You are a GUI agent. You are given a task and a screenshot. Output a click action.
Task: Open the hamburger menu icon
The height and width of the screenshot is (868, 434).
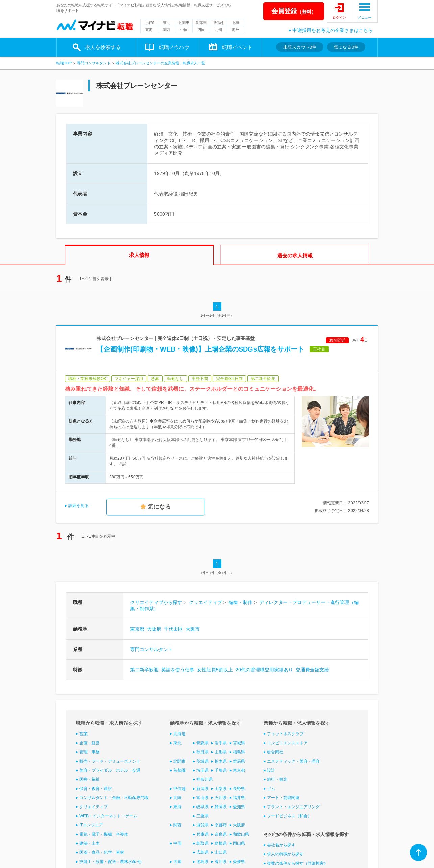(365, 7)
